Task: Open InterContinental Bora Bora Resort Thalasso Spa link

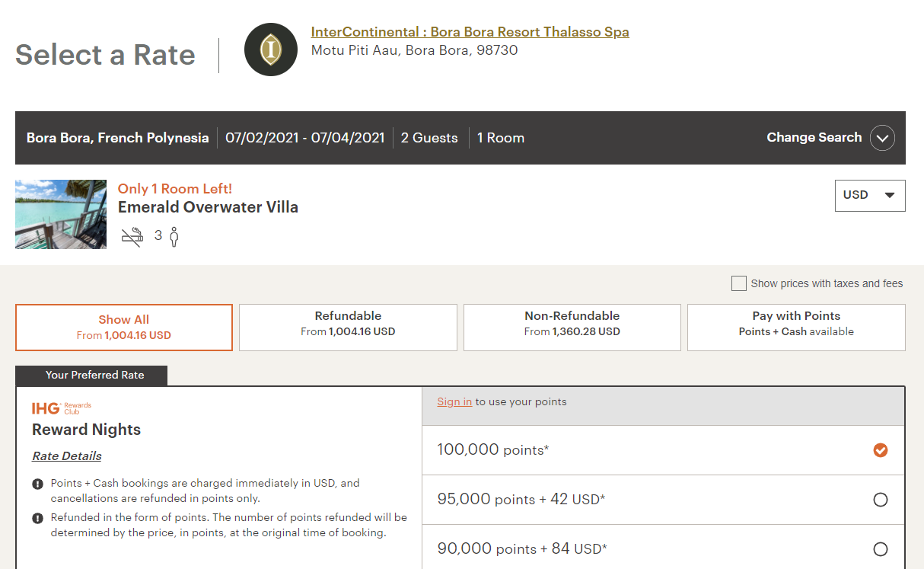Action: [x=470, y=32]
